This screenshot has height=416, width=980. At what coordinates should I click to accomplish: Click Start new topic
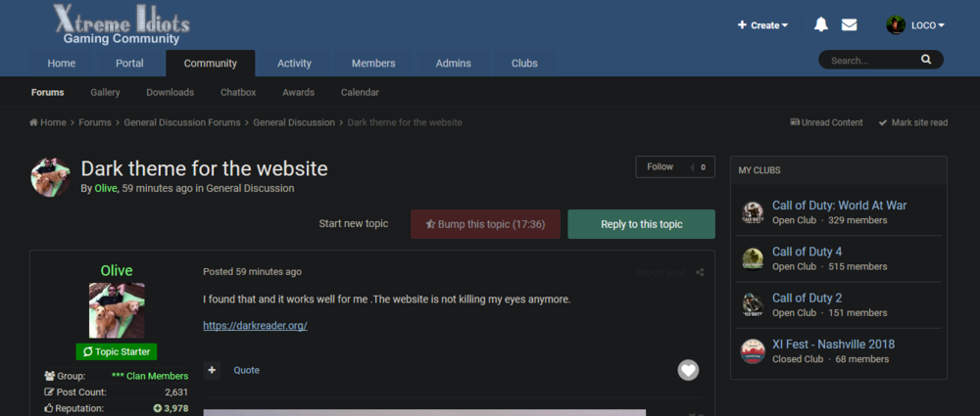pyautogui.click(x=354, y=223)
